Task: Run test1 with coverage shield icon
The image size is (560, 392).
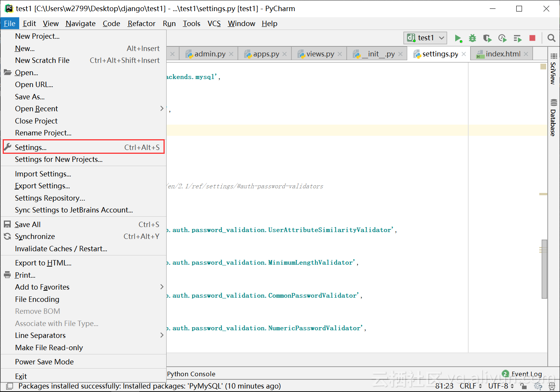Action: [487, 38]
